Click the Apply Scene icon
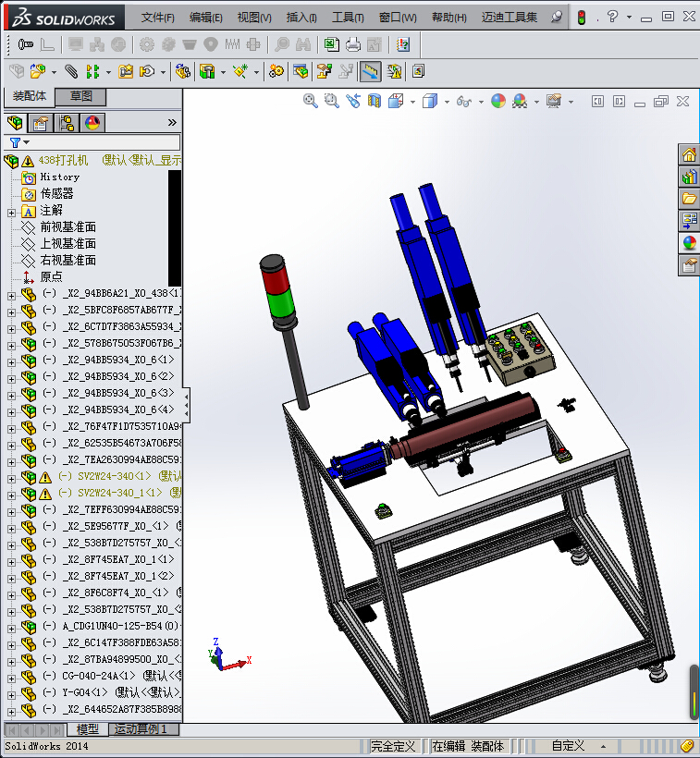Viewport: 700px width, 758px height. tap(520, 101)
